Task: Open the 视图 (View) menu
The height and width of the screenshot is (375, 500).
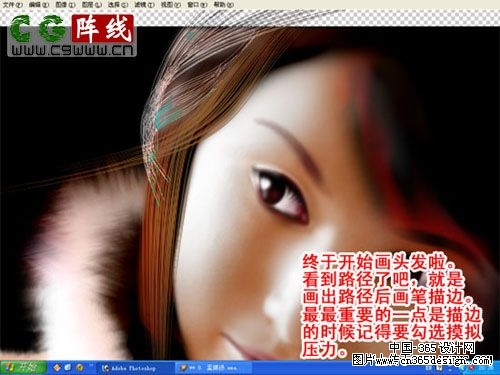Action: click(x=170, y=5)
